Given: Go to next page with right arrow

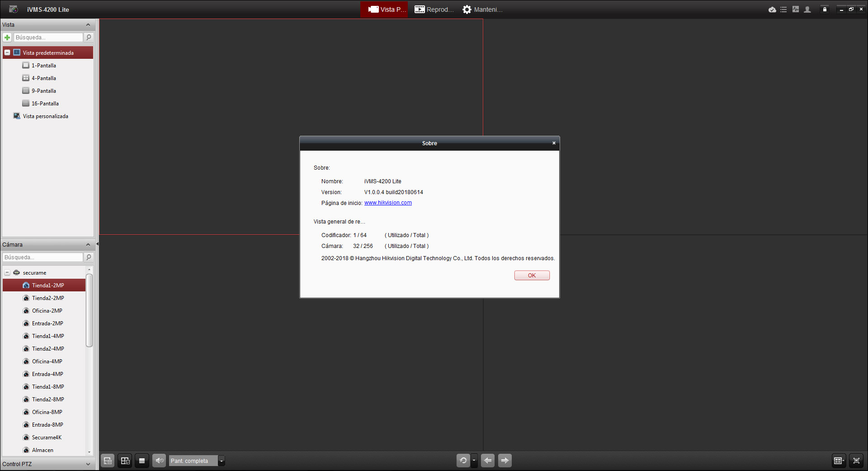Looking at the screenshot, I should pyautogui.click(x=505, y=461).
